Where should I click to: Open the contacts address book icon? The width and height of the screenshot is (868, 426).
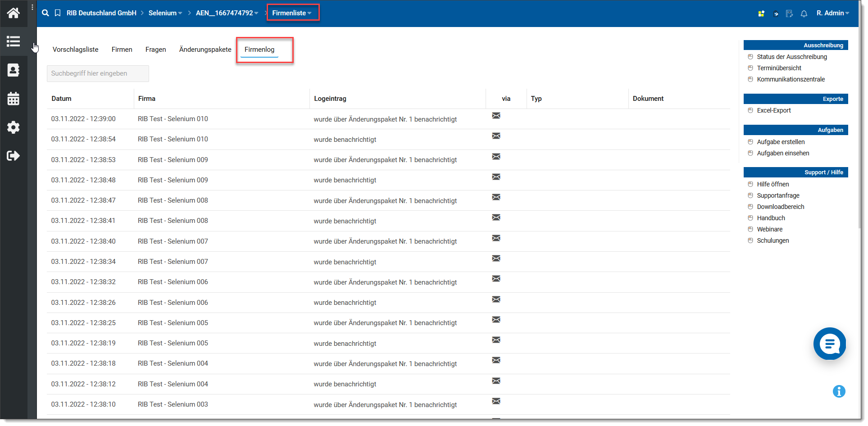tap(14, 70)
